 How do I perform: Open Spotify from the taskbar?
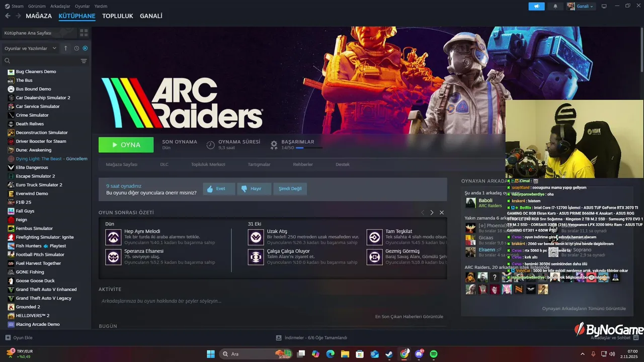[434, 354]
